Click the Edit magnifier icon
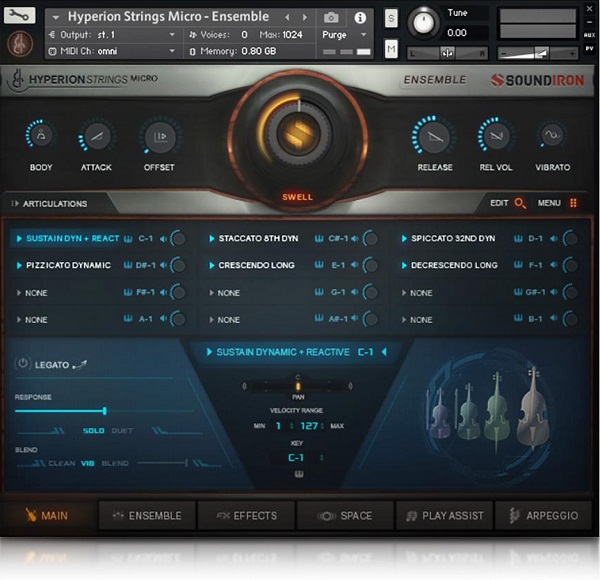The width and height of the screenshot is (600, 580). click(520, 203)
